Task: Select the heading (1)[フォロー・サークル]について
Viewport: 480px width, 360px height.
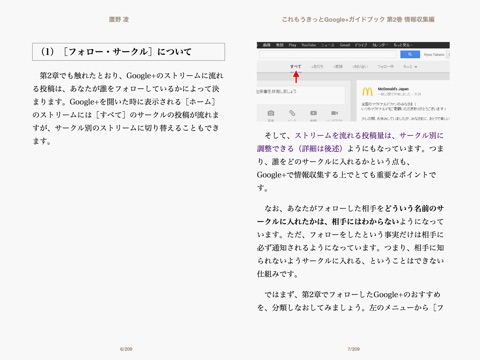Action: click(128, 52)
